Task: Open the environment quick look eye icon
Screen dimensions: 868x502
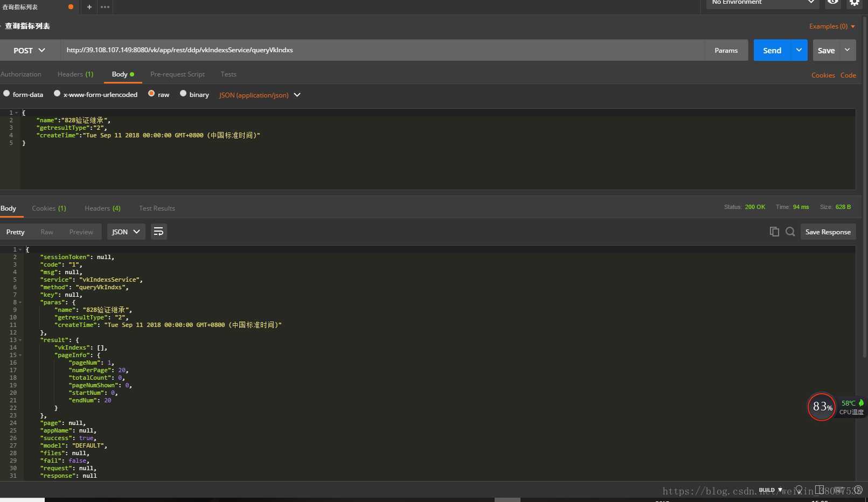Action: [833, 3]
